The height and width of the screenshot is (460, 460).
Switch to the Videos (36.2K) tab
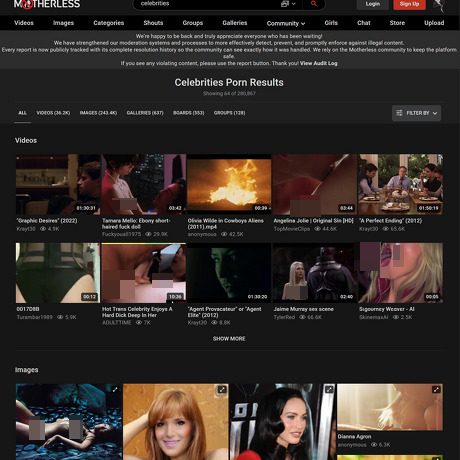(x=53, y=113)
